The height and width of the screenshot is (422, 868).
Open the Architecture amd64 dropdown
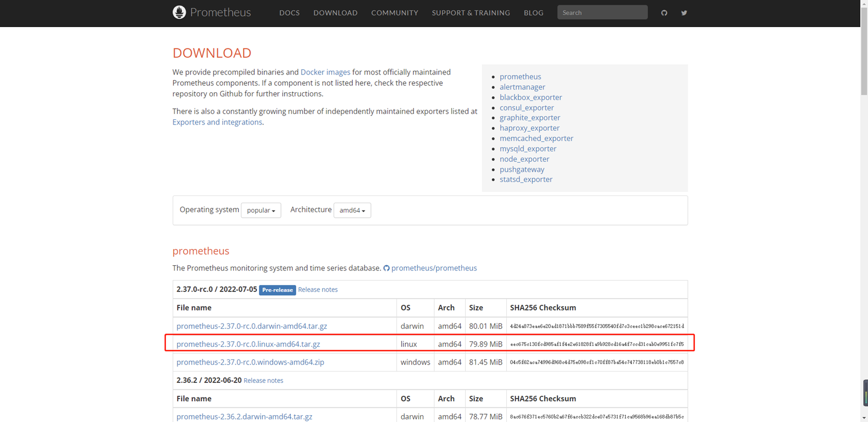352,210
